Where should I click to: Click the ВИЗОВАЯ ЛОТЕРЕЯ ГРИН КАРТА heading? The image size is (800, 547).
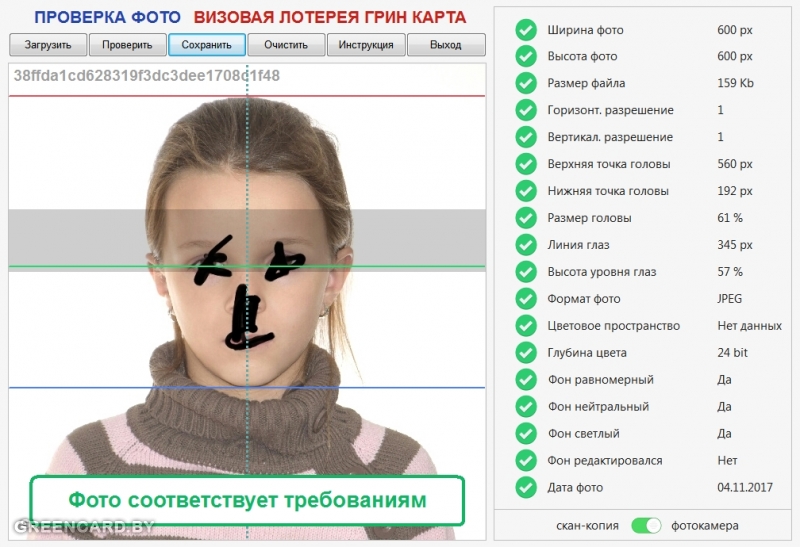[330, 17]
